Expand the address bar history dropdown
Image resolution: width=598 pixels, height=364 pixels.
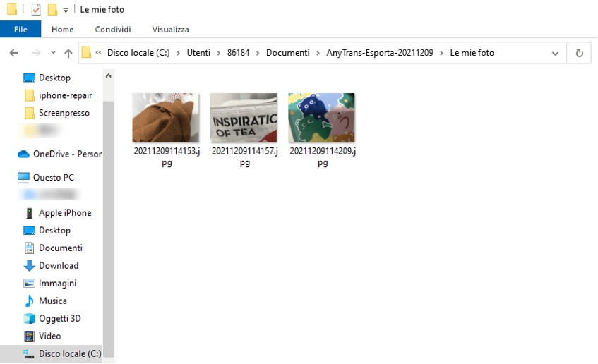pyautogui.click(x=556, y=53)
